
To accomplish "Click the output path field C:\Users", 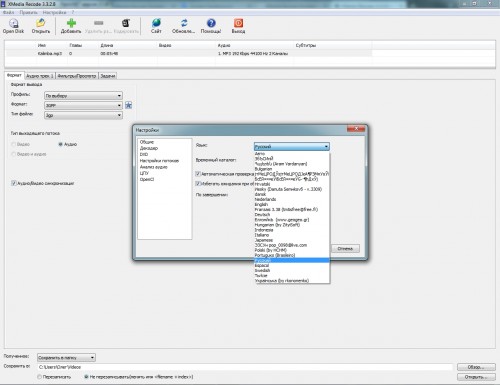I will (245, 367).
